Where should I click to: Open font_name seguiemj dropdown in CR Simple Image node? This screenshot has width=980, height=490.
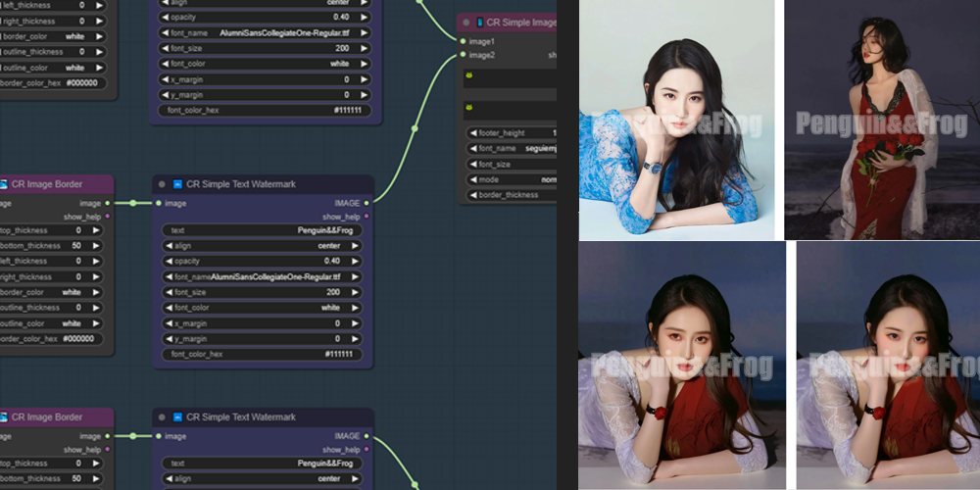coord(512,149)
